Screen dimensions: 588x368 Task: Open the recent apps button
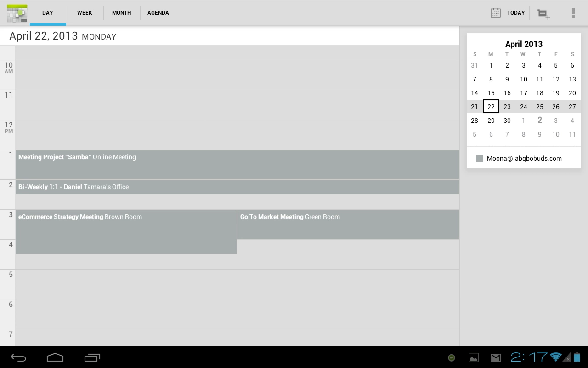(92, 357)
